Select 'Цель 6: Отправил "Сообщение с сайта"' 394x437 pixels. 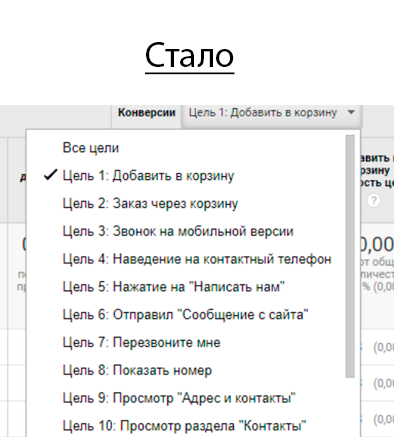[x=186, y=315]
